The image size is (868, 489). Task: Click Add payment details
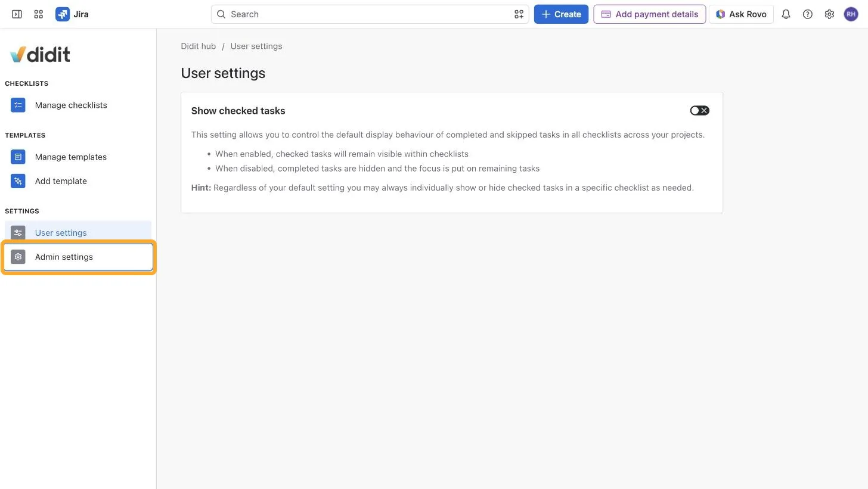650,14
